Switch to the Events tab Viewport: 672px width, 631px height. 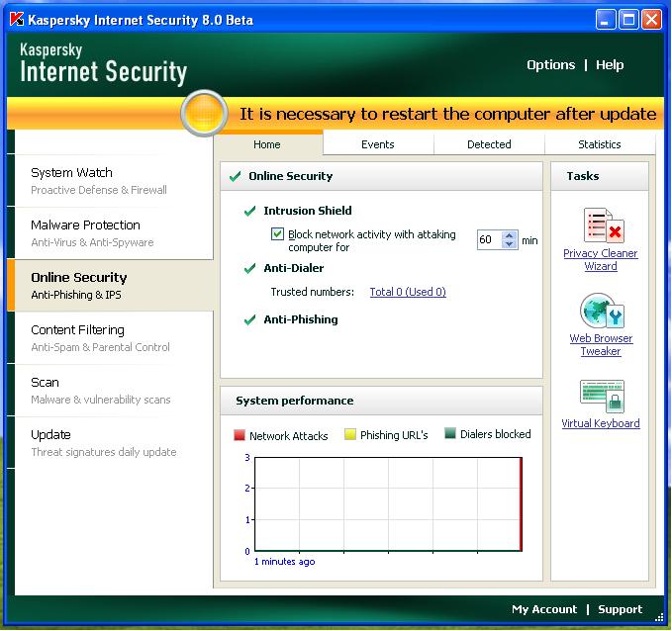pos(378,144)
